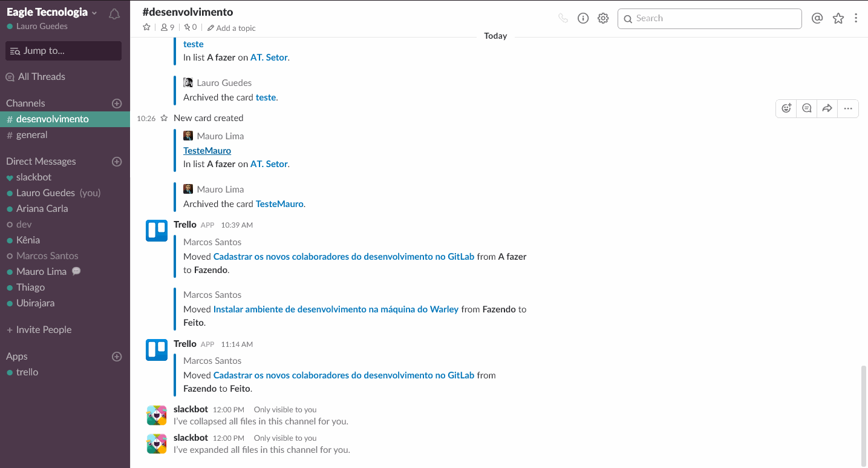Focus the Search field

710,19
